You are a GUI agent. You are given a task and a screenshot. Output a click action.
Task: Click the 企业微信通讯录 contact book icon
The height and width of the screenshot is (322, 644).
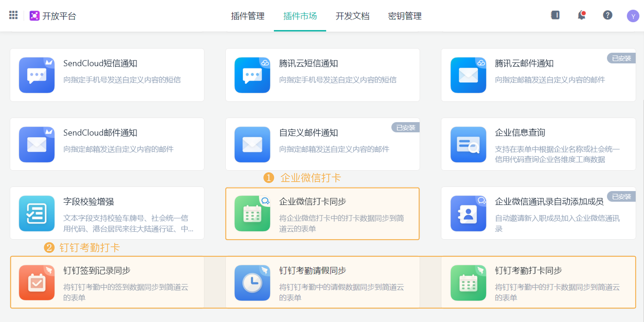(468, 214)
